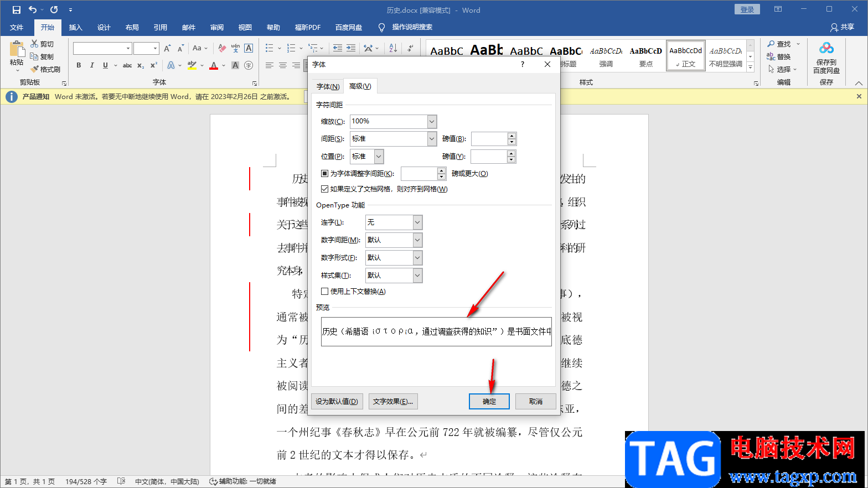Apply text highlight color

click(x=192, y=65)
